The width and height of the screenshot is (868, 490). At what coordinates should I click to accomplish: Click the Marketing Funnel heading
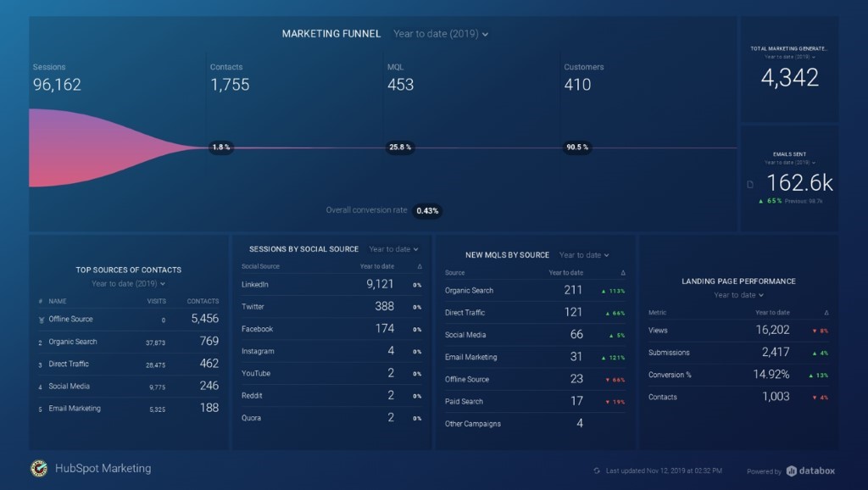[331, 34]
